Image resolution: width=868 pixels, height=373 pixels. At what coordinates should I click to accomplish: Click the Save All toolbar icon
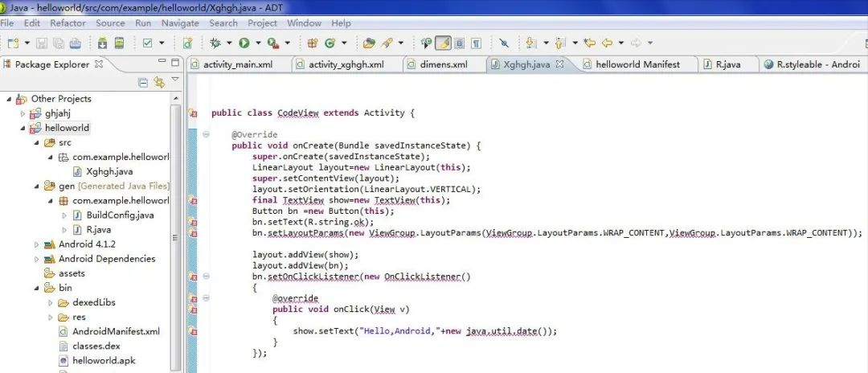58,43
